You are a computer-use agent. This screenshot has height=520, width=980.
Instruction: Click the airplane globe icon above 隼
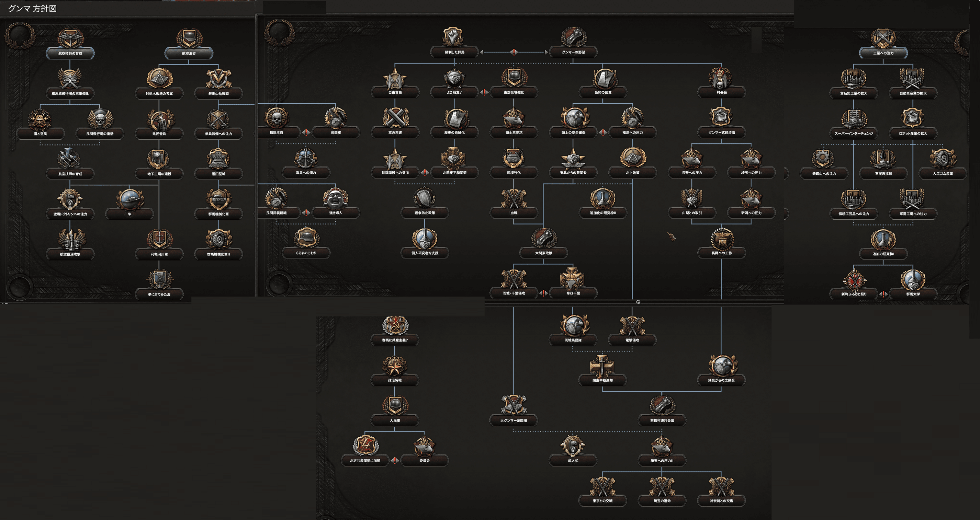tap(129, 199)
